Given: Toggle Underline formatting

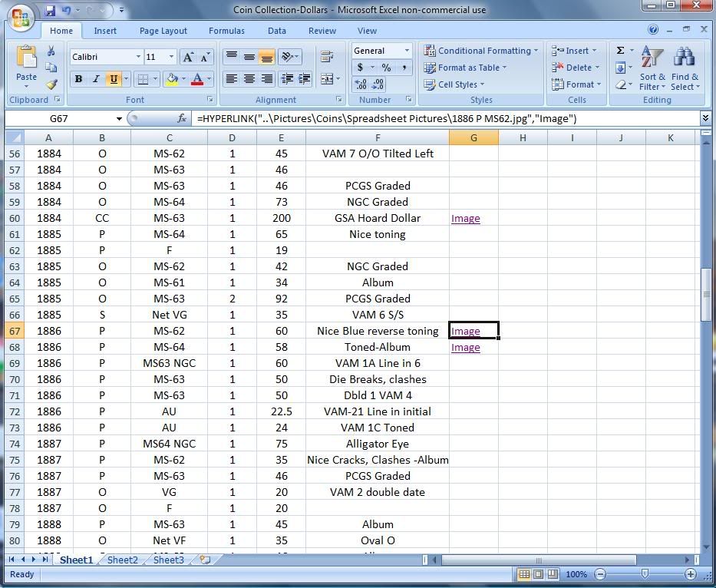Looking at the screenshot, I should coord(114,79).
